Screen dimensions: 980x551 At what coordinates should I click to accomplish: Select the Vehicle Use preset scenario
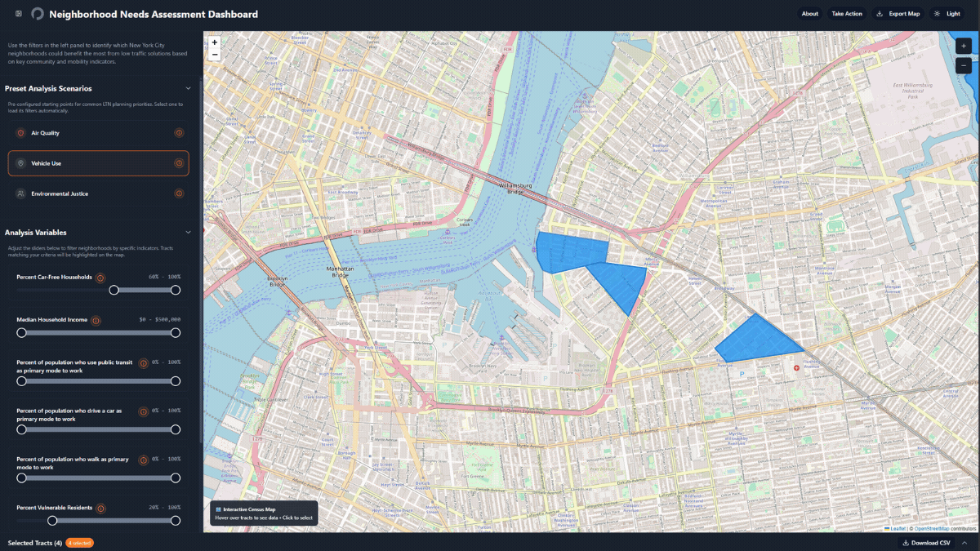(98, 163)
